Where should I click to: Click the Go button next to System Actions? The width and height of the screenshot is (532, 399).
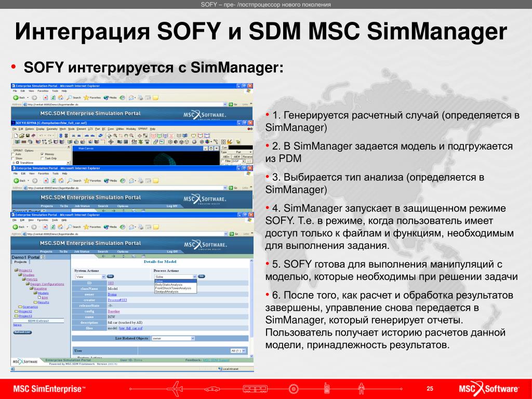(x=110, y=276)
